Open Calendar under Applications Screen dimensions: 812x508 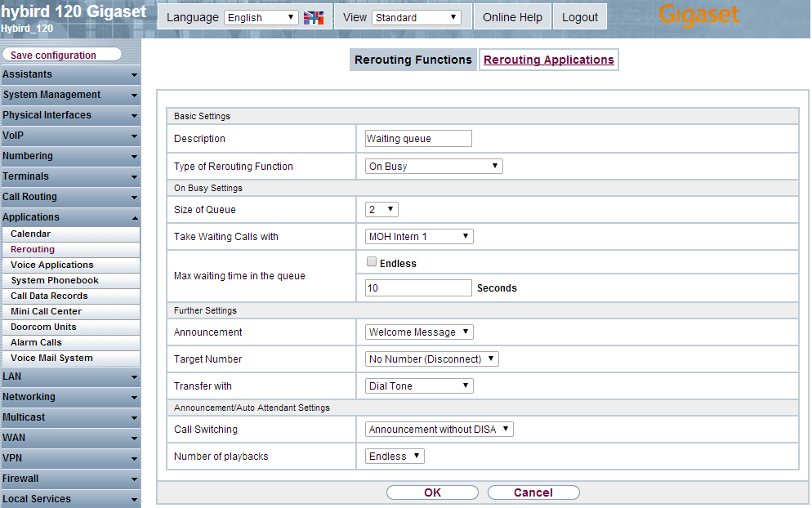point(71,234)
